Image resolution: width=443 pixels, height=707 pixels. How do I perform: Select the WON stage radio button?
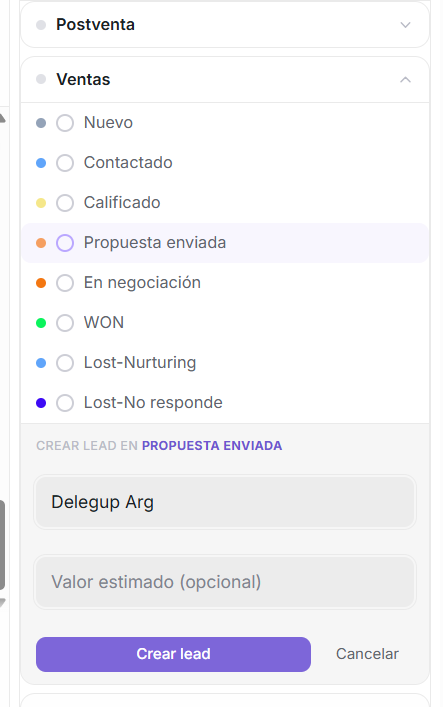click(65, 323)
